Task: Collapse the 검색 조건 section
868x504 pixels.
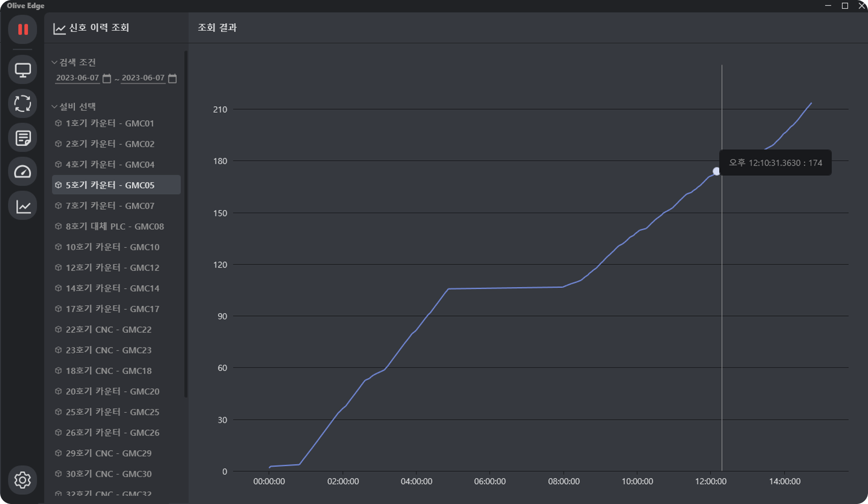Action: tap(54, 62)
